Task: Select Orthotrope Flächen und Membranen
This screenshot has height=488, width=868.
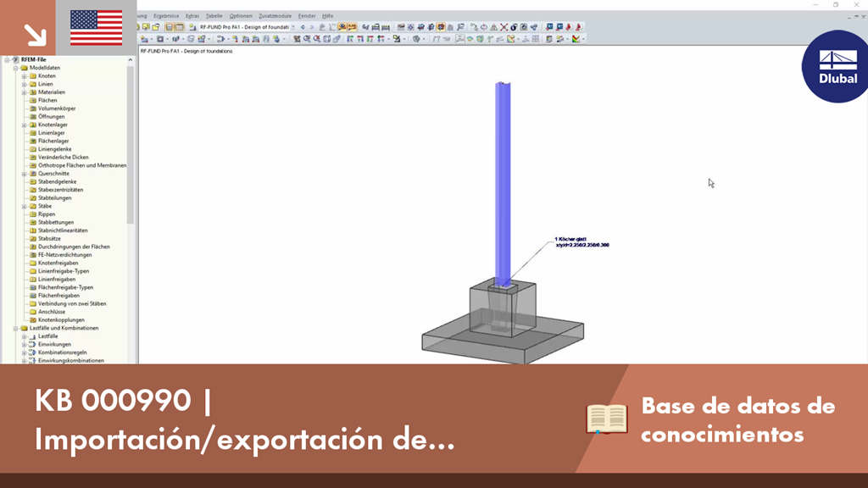Action: tap(82, 165)
